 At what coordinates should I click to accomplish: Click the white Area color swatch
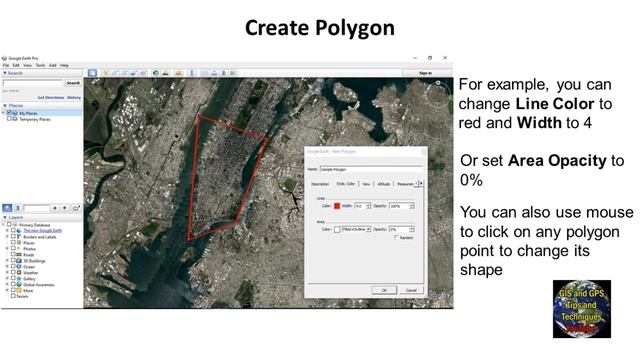pyautogui.click(x=337, y=229)
